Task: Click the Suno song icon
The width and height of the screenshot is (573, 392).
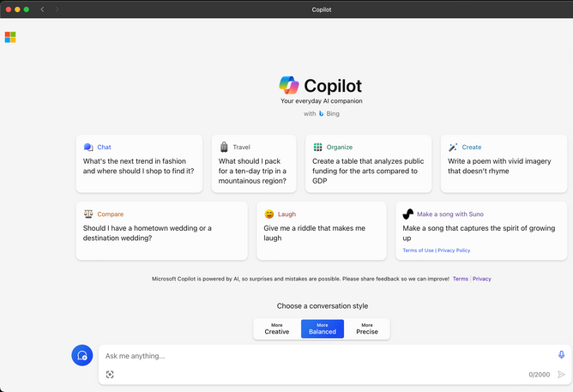Action: pos(407,214)
